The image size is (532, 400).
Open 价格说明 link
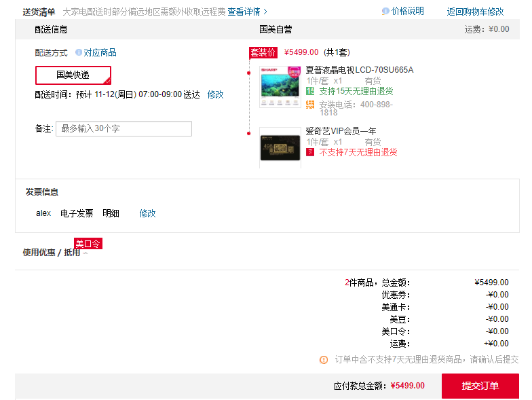(407, 11)
